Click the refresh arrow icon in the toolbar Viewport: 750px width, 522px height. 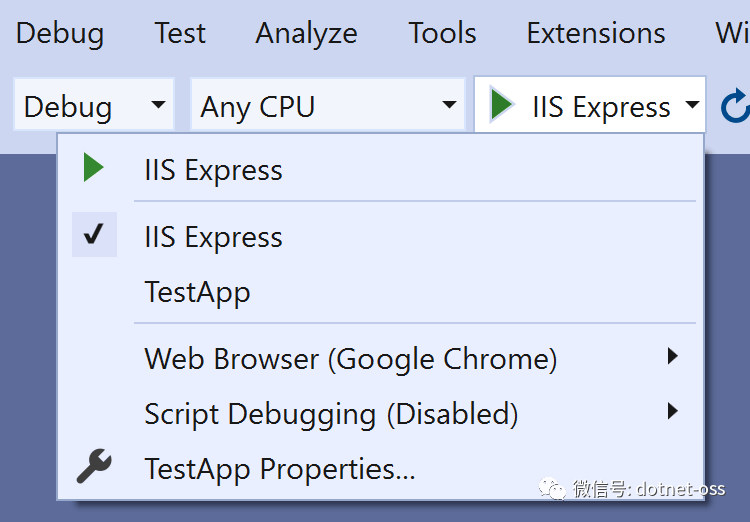tap(735, 106)
